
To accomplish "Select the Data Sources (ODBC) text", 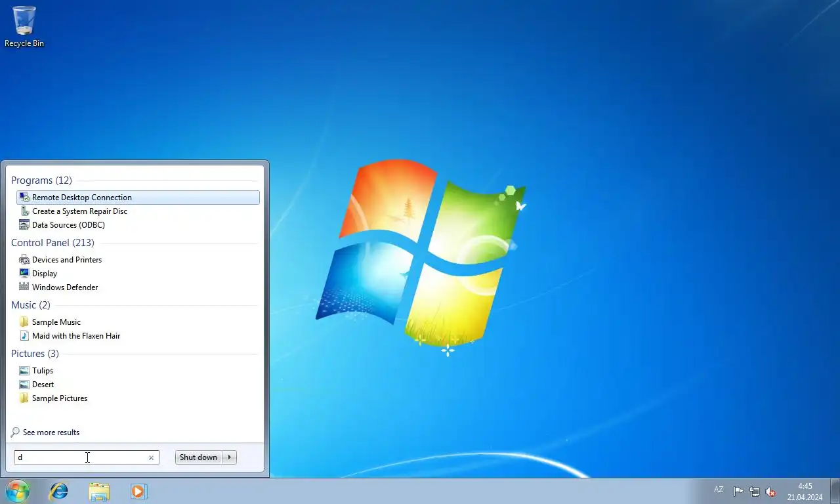I will click(x=68, y=225).
